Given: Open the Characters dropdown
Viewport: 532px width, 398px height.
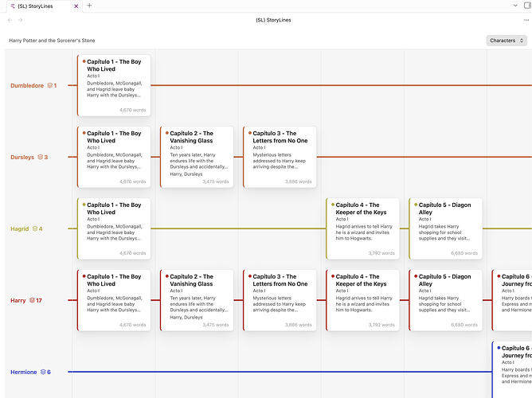Looking at the screenshot, I should [507, 41].
